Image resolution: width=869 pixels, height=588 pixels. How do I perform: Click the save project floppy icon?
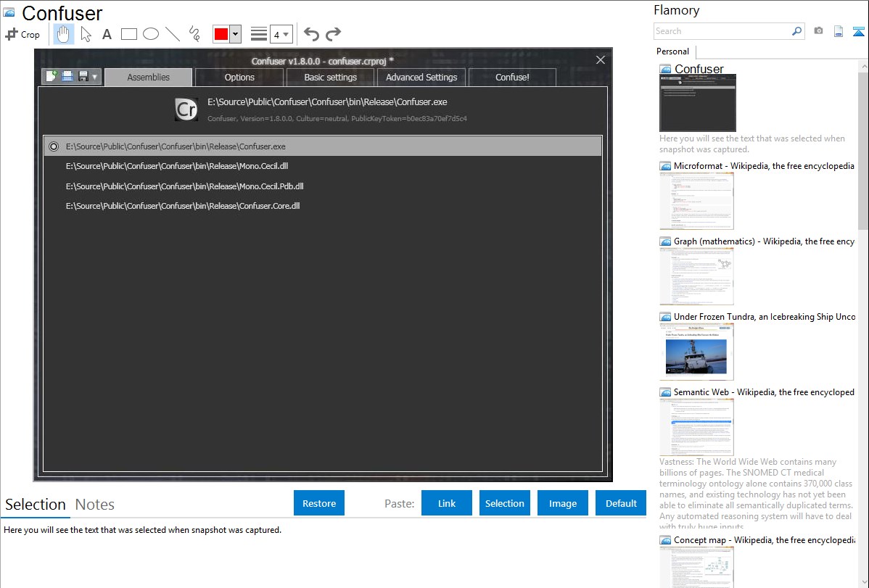coord(83,76)
